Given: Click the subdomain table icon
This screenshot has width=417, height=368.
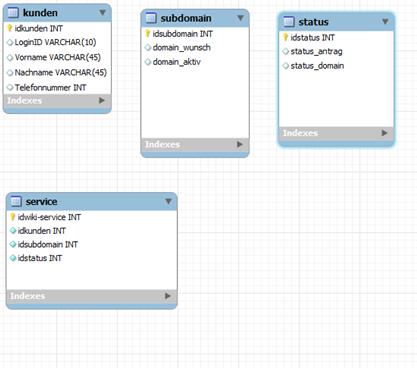Looking at the screenshot, I should [151, 18].
